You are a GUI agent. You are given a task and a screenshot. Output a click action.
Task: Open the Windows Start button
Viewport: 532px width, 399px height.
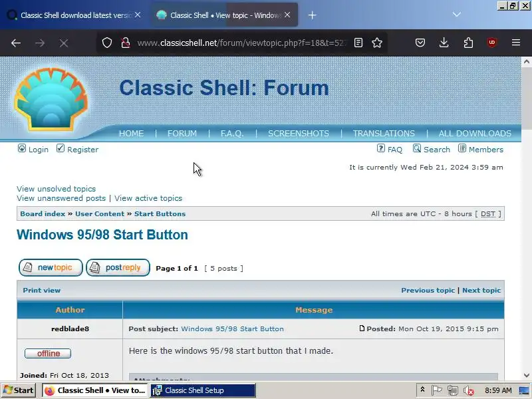pos(19,390)
